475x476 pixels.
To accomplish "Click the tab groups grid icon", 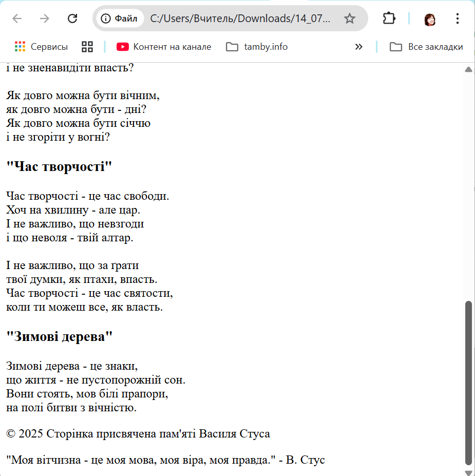I will point(87,47).
